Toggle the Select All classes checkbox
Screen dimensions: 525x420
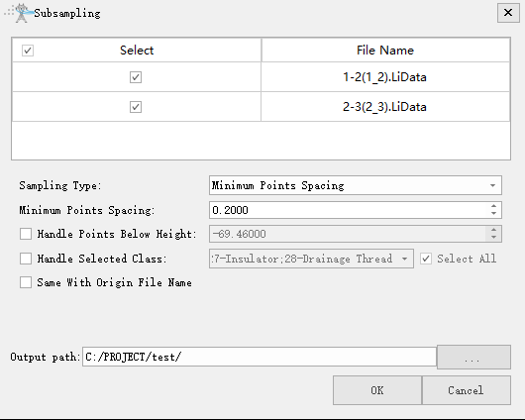426,259
